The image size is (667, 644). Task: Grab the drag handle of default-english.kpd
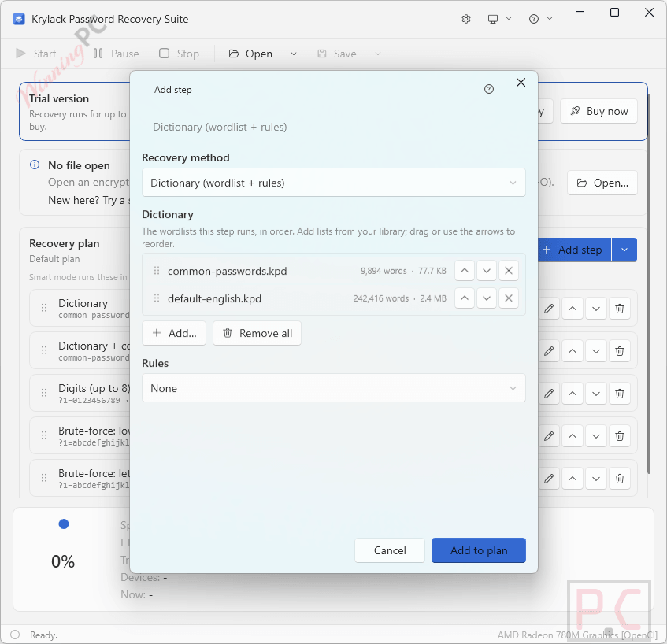click(157, 298)
